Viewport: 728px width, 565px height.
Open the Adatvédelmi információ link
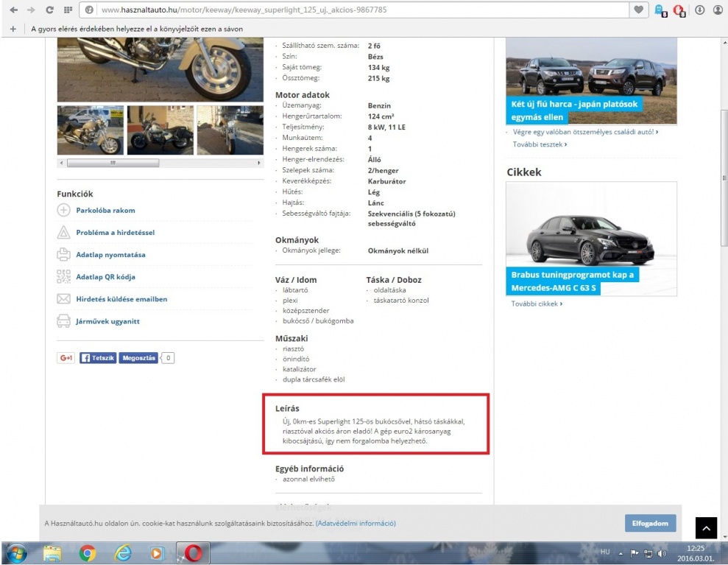pos(356,523)
